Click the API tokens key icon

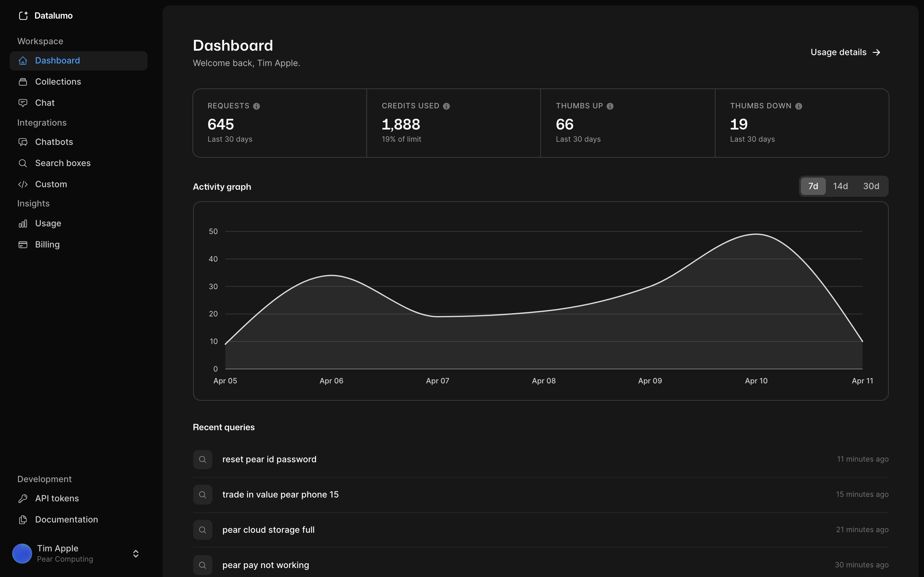click(23, 498)
